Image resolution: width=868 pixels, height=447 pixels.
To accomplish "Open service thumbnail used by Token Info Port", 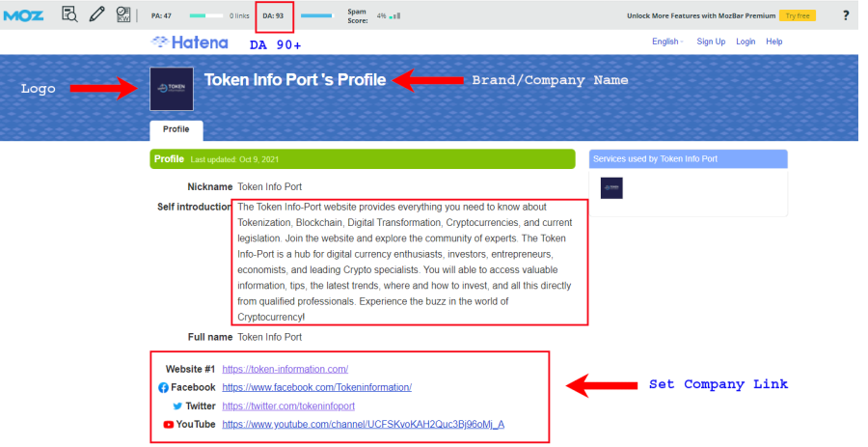I will pyautogui.click(x=611, y=187).
